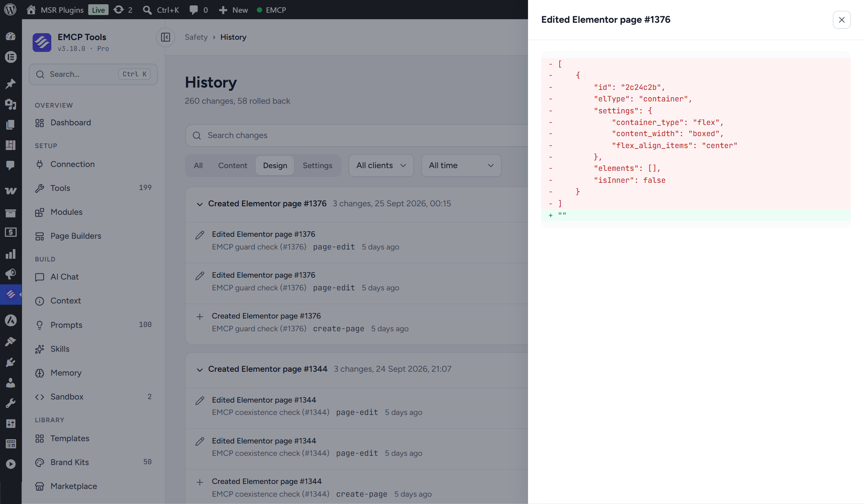
Task: Close the Edited Elementor page panel
Action: tap(842, 20)
